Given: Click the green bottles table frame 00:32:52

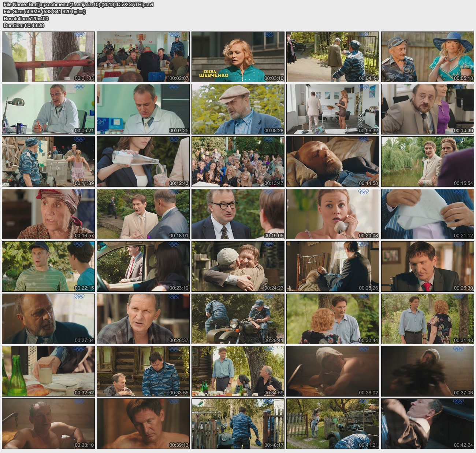Looking at the screenshot, I should click(48, 371).
